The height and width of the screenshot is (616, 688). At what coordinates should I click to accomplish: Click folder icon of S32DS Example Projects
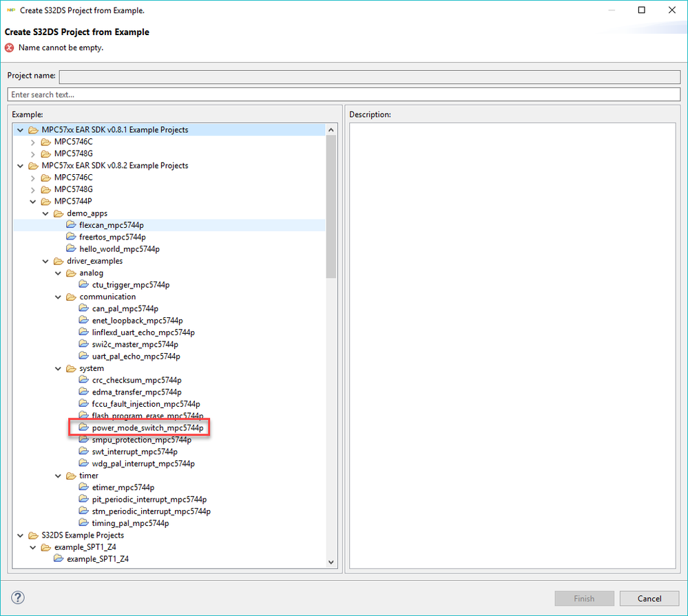click(x=33, y=535)
